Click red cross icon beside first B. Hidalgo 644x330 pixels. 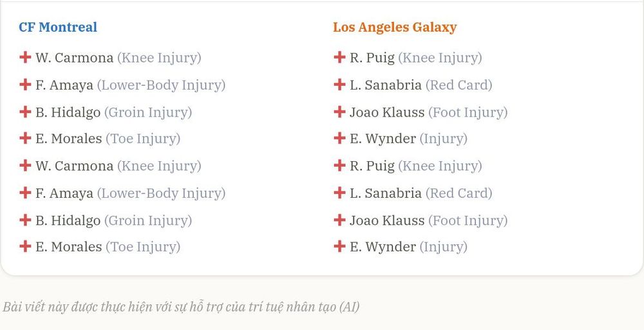click(x=25, y=112)
